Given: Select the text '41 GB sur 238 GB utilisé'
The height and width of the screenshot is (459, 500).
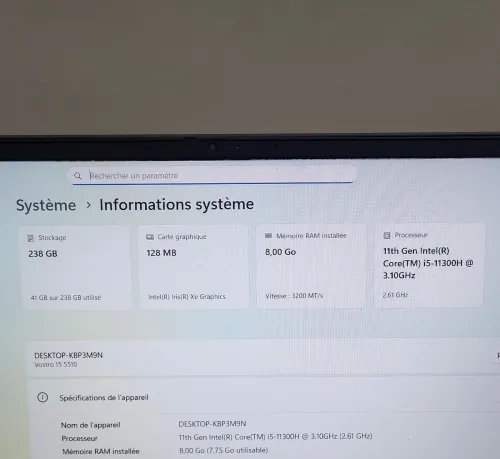Looking at the screenshot, I should 66,297.
